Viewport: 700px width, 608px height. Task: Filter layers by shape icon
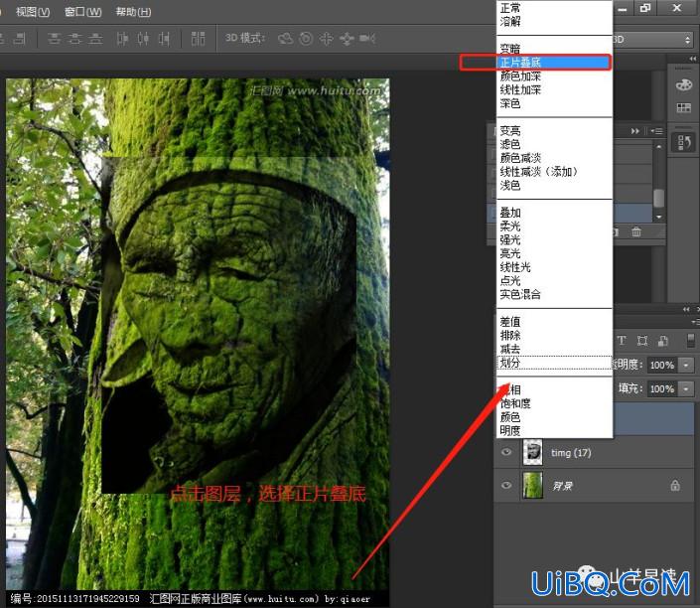pos(642,341)
